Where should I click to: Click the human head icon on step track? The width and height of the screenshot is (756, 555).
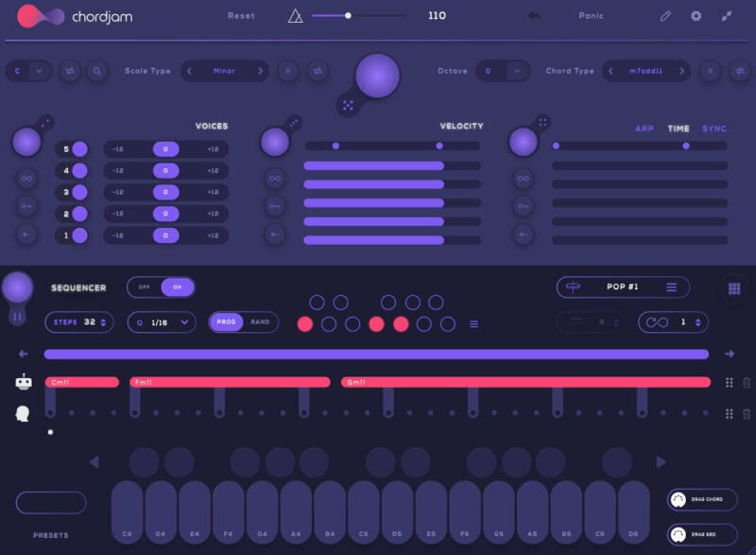[x=23, y=413]
